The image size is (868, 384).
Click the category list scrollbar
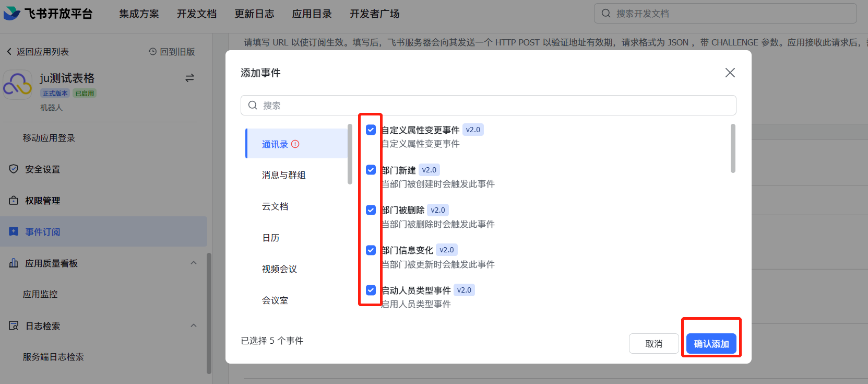coord(350,154)
